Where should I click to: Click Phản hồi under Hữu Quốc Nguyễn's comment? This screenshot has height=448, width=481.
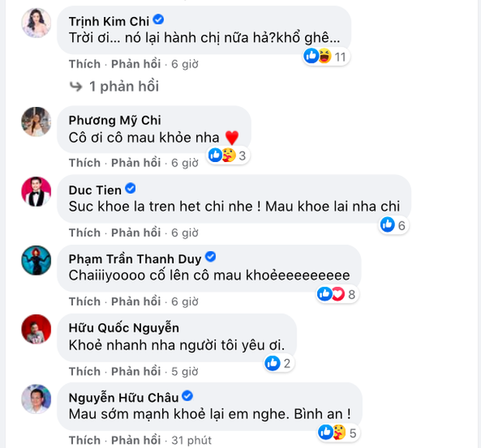[136, 370]
